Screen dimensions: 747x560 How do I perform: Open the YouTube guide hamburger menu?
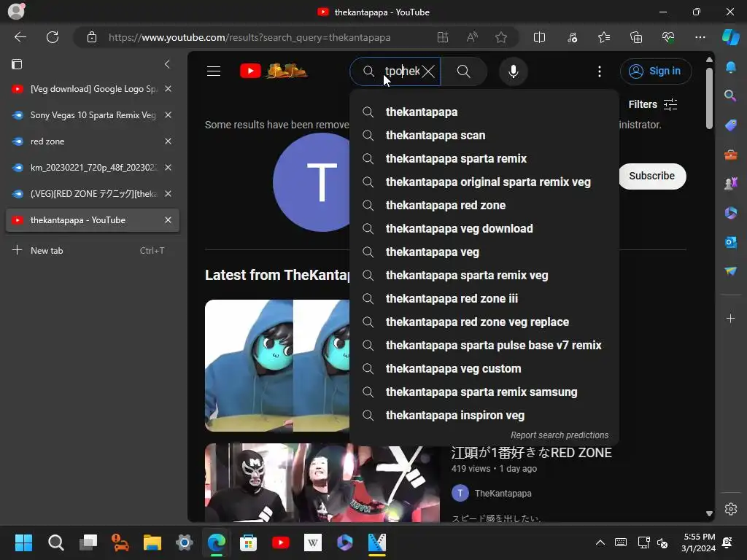coord(214,71)
